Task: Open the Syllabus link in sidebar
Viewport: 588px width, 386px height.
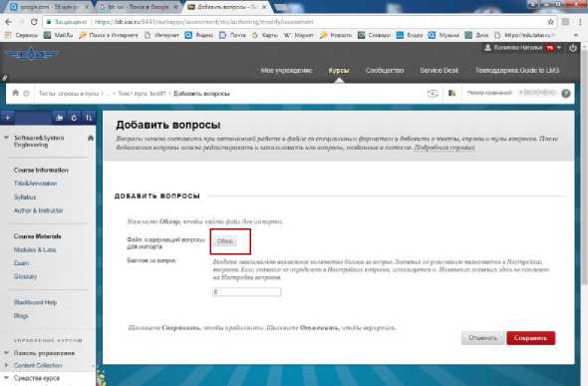Action: tap(25, 196)
